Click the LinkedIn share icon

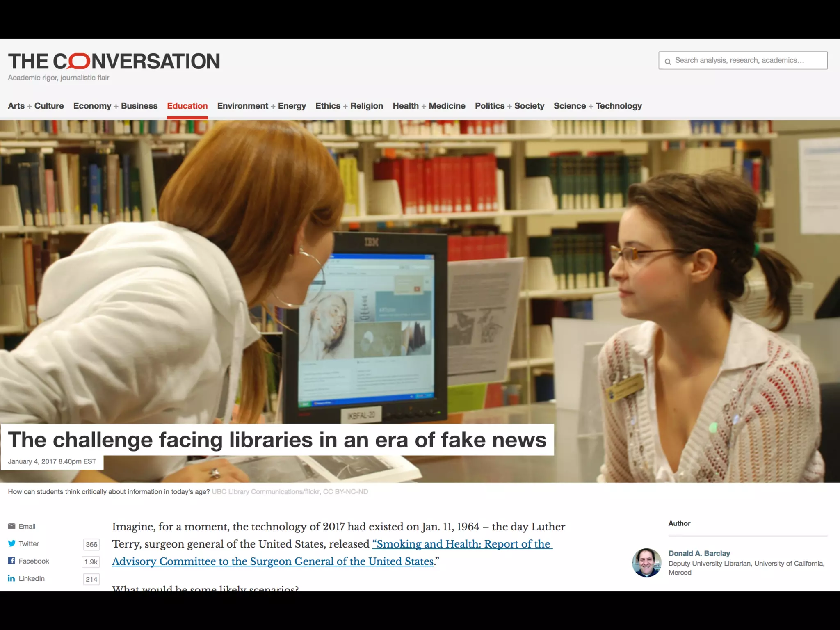pos(11,578)
